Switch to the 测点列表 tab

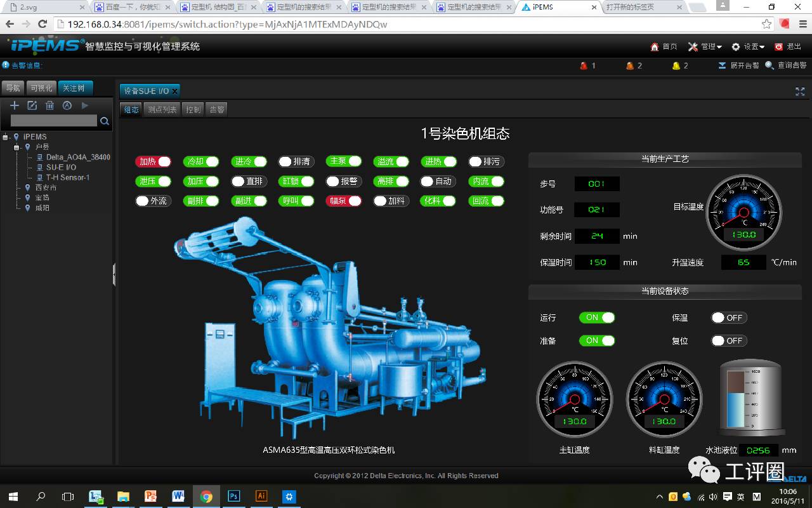[162, 109]
